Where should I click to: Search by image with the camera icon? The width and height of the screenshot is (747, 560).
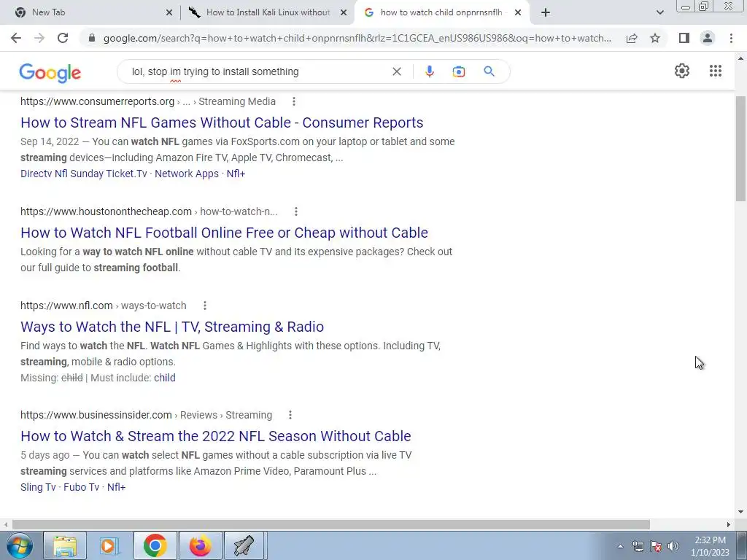point(458,71)
